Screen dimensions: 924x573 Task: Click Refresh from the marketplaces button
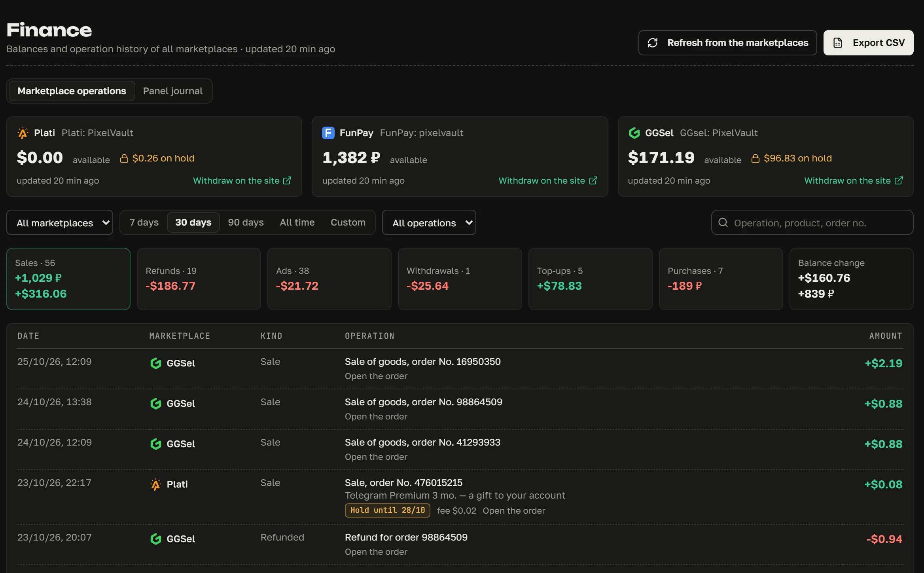(x=728, y=43)
